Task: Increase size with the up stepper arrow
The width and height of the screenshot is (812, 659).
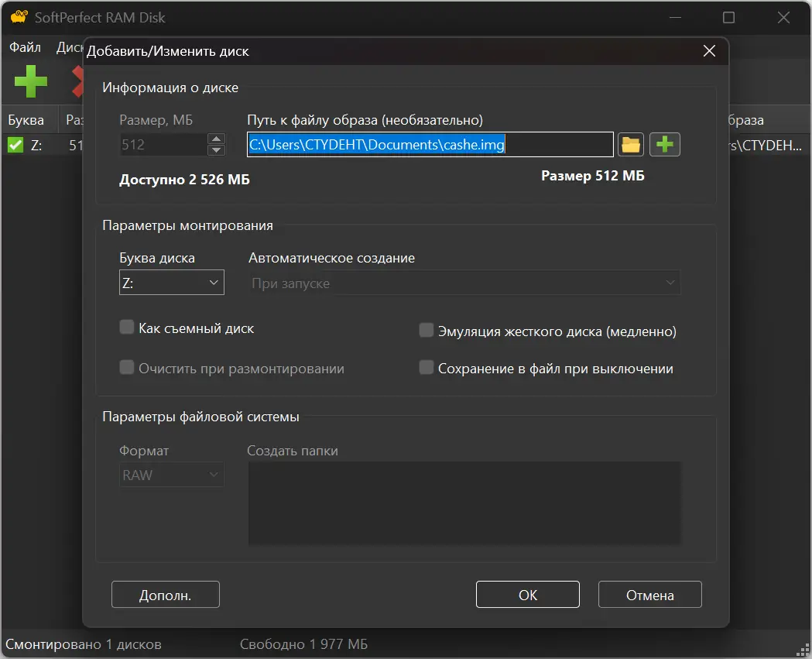Action: (216, 139)
